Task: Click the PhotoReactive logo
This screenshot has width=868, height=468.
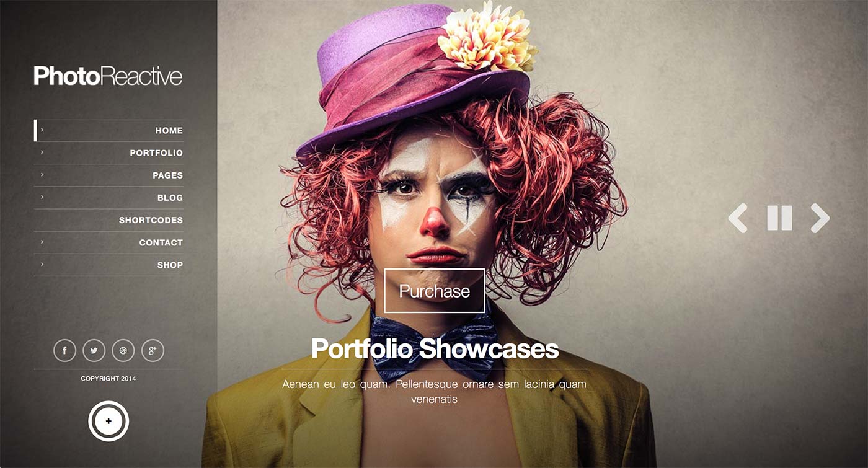Action: [108, 76]
